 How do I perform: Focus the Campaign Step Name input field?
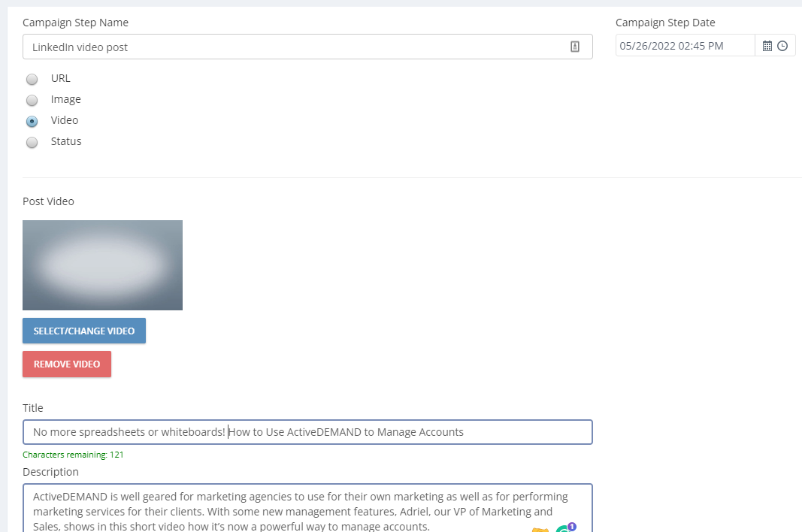(307, 47)
